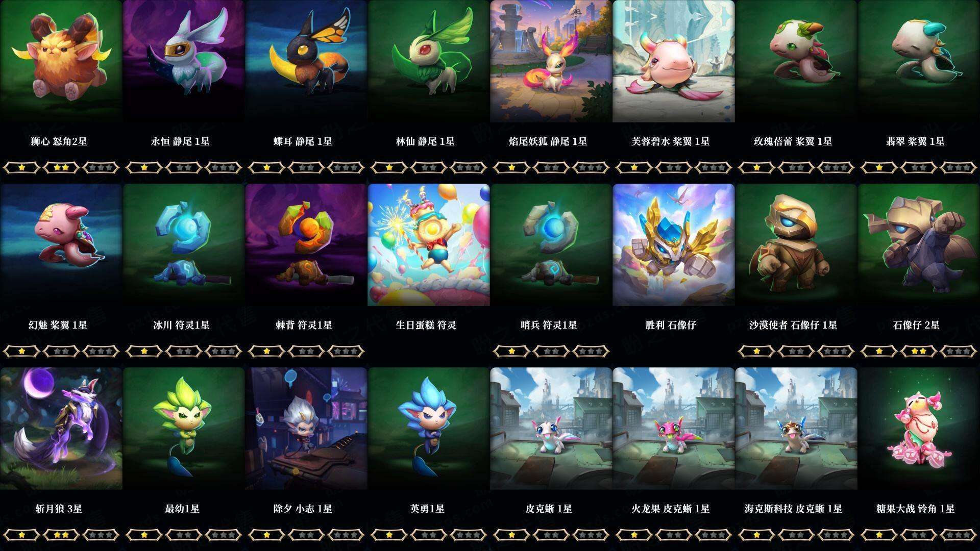The height and width of the screenshot is (551, 980).
Task: Choose the 火龙果 皮克蜥 pink lizard card
Action: point(673,429)
